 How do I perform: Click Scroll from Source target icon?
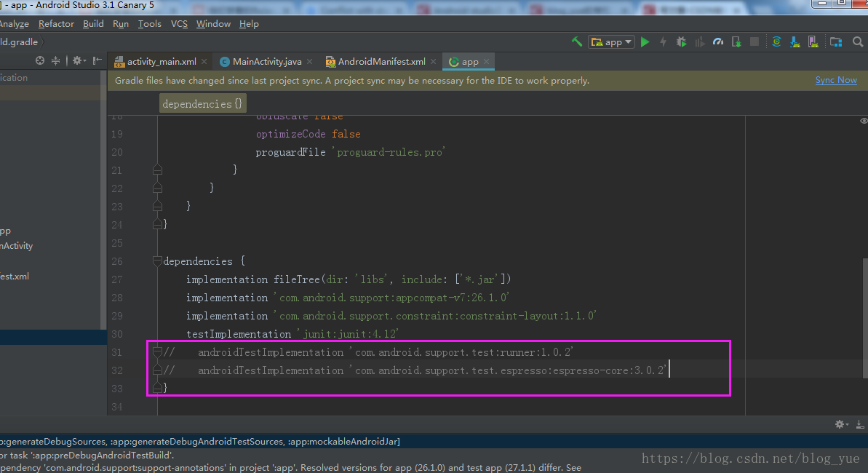tap(40, 61)
